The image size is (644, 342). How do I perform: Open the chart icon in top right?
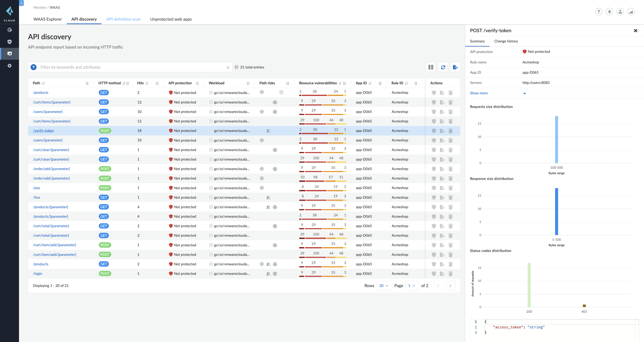point(631,12)
